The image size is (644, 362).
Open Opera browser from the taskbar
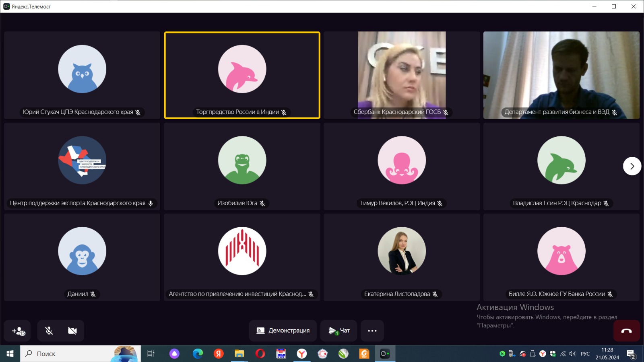(x=260, y=354)
